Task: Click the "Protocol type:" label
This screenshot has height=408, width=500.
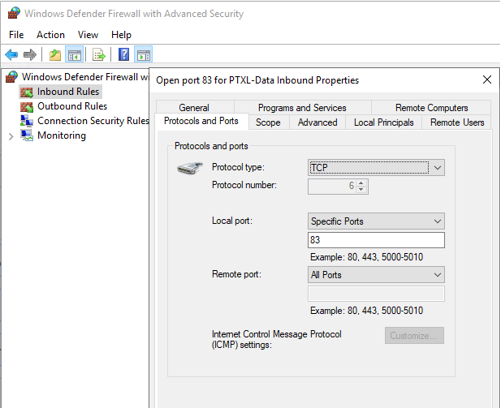Action: point(238,167)
